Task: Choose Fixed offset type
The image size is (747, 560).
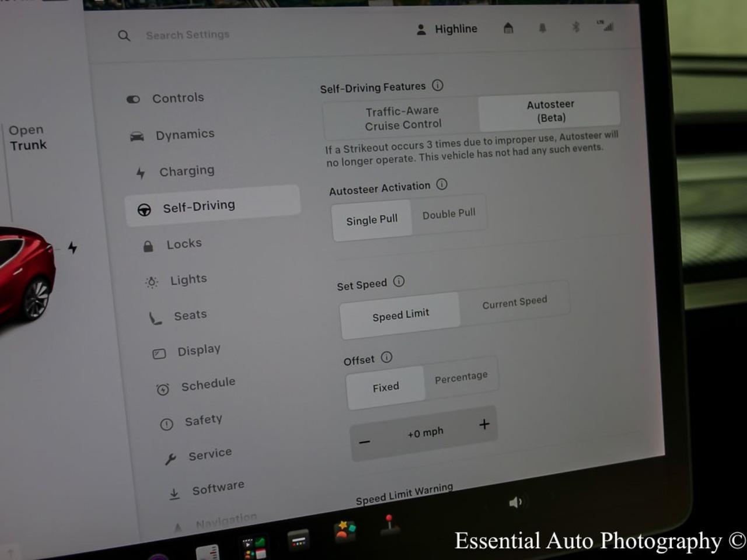Action: tap(386, 387)
